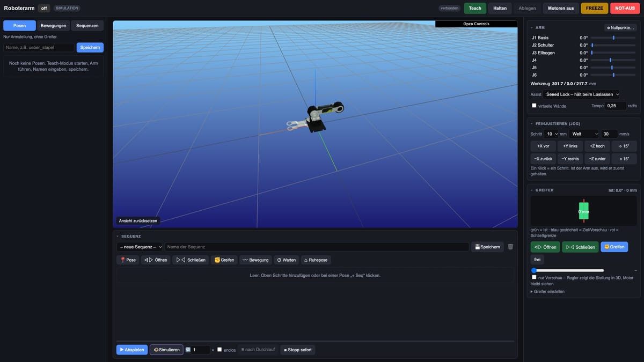644x362 pixels.
Task: Add an Öffnen step to the sequence
Action: pos(156,260)
